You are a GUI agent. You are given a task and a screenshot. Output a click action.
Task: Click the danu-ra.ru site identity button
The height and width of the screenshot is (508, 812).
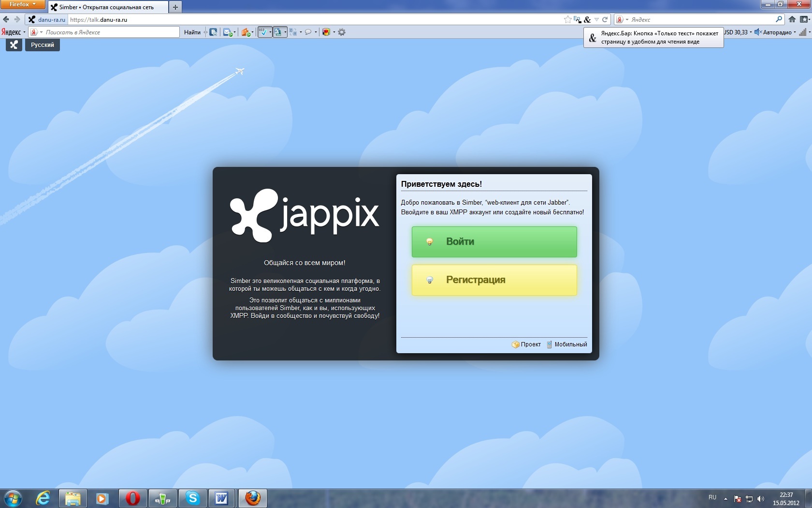pyautogui.click(x=46, y=20)
